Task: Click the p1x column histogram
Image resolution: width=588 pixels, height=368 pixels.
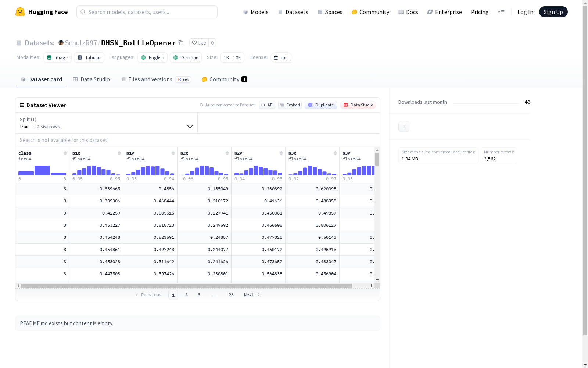Action: pos(96,170)
